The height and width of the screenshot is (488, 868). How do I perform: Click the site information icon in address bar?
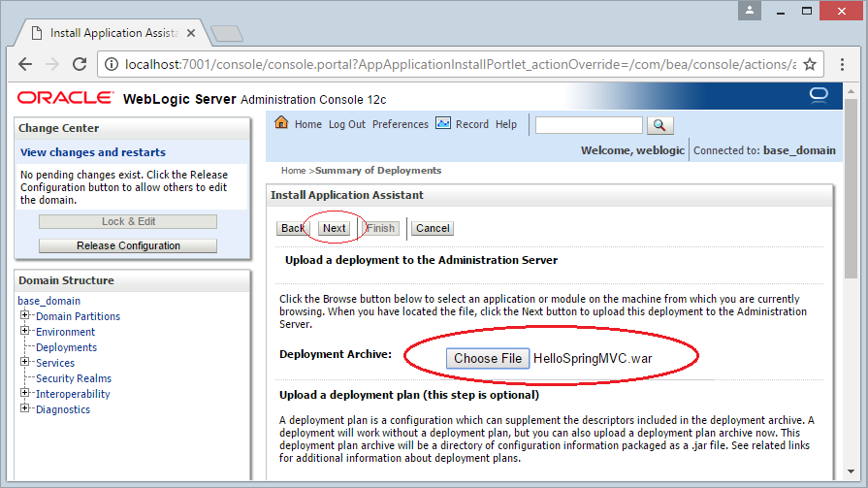tap(112, 64)
